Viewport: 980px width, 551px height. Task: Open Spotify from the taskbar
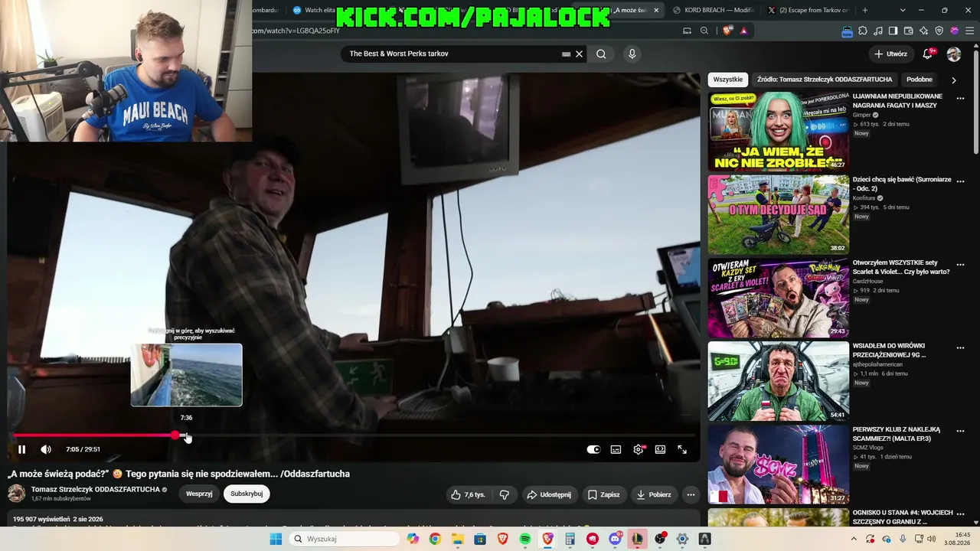[x=525, y=539]
